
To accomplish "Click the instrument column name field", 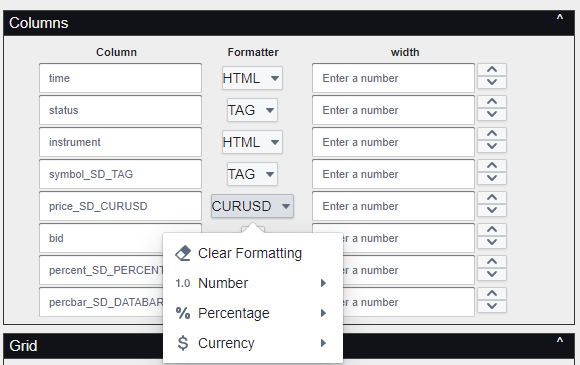I will coord(120,142).
